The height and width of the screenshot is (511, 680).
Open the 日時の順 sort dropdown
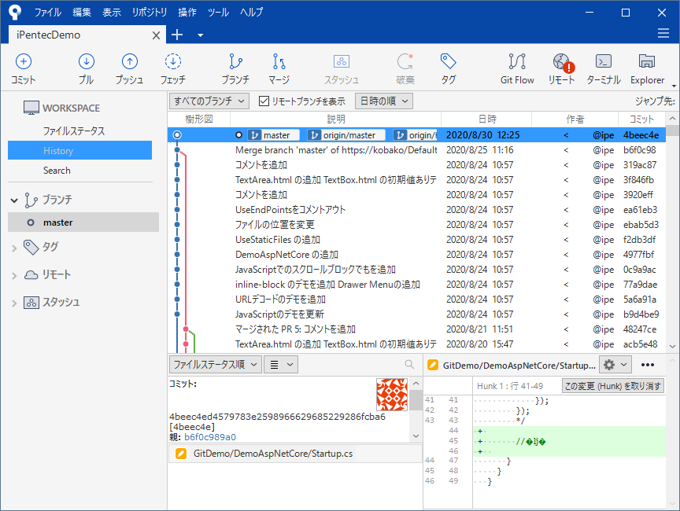(384, 101)
